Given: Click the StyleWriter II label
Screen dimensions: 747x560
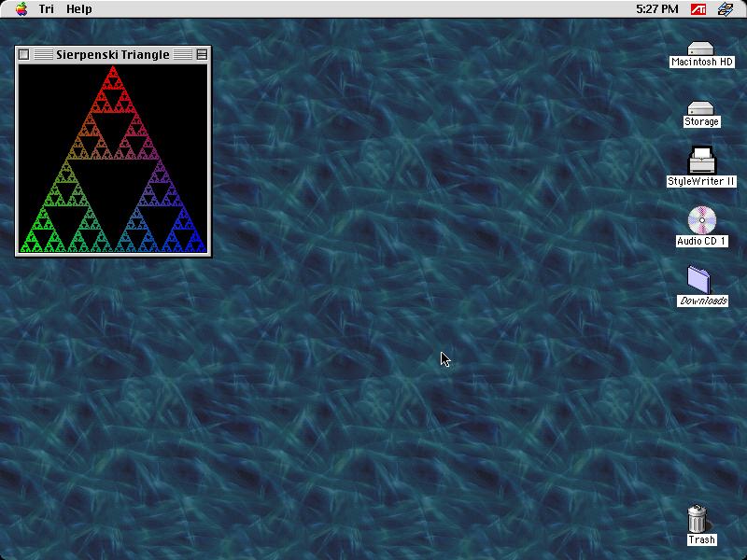Looking at the screenshot, I should click(702, 181).
